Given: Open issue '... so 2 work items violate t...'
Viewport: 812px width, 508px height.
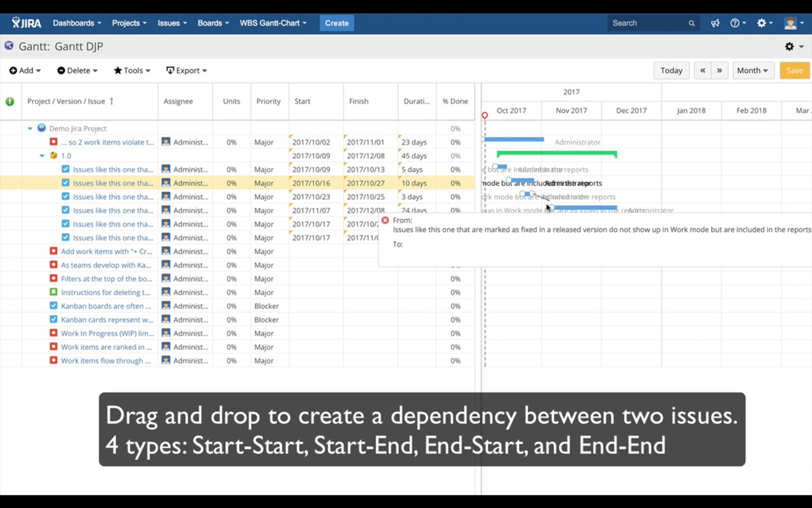Looking at the screenshot, I should pos(107,142).
